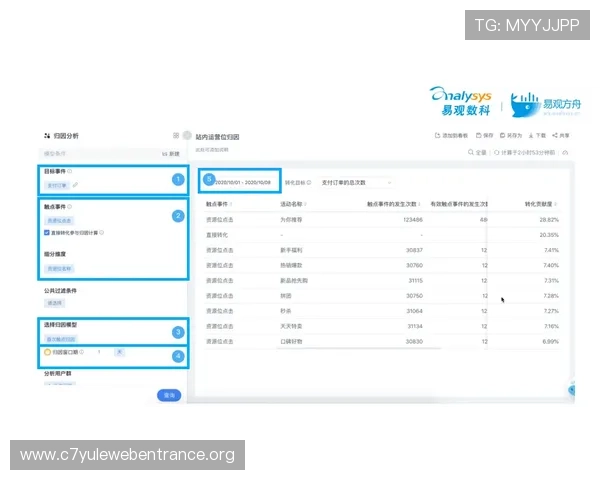Click 保存 in top toolbar

(x=484, y=136)
